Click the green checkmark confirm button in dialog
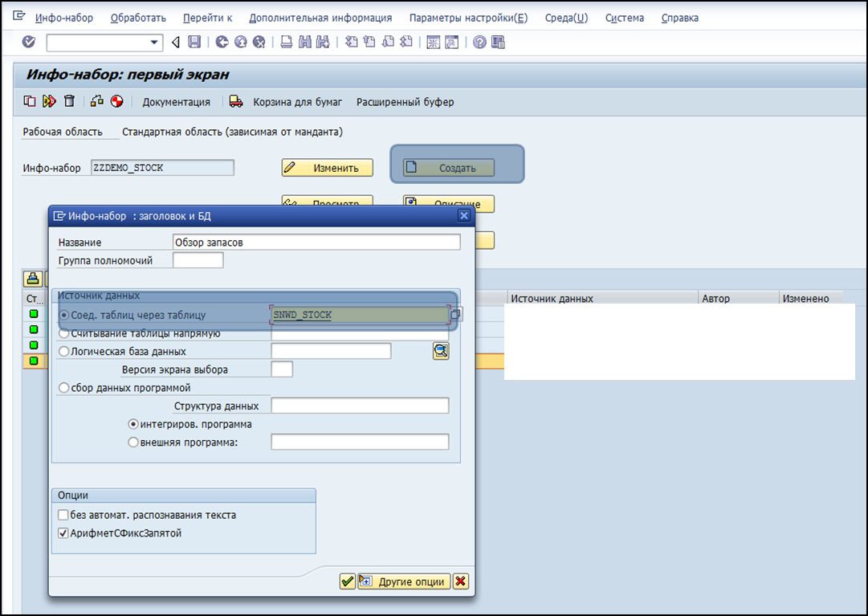This screenshot has width=868, height=616. tap(347, 581)
